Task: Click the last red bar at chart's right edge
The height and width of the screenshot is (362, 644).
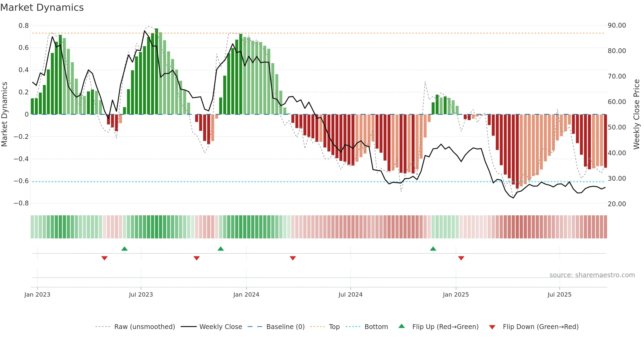Action: [605, 141]
